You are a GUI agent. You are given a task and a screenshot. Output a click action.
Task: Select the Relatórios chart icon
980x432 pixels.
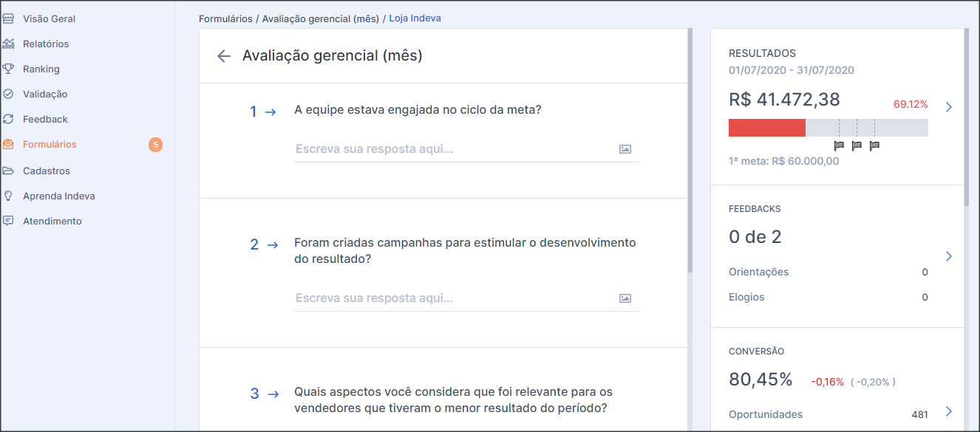pyautogui.click(x=10, y=44)
